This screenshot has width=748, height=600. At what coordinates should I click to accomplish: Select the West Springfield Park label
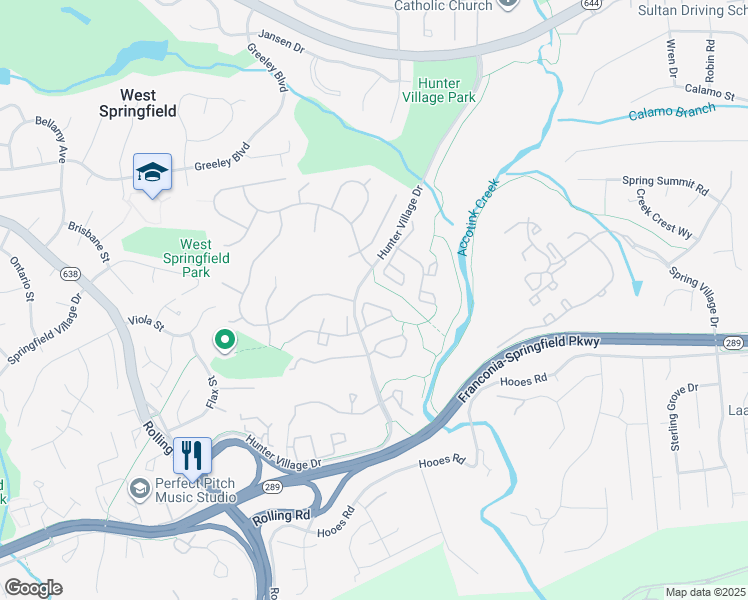pos(196,258)
